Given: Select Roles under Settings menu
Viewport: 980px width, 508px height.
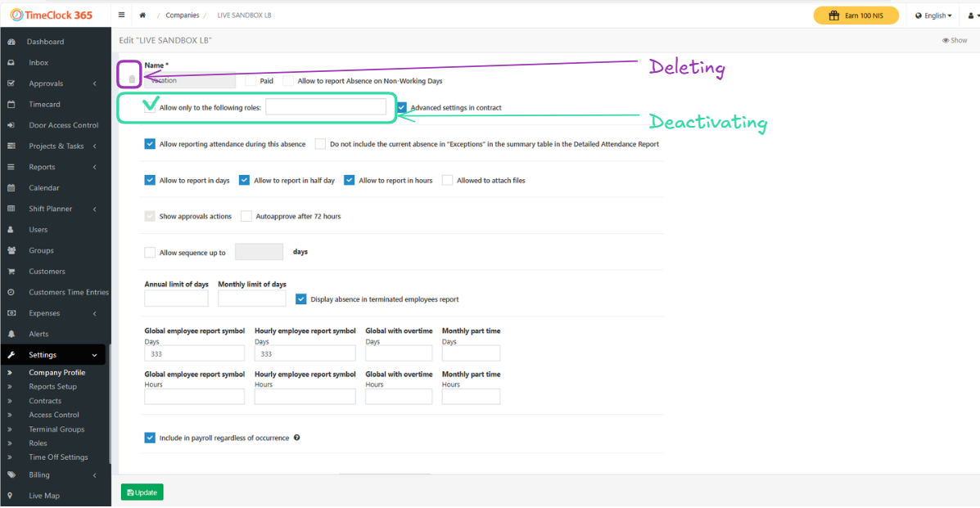Looking at the screenshot, I should coord(38,443).
